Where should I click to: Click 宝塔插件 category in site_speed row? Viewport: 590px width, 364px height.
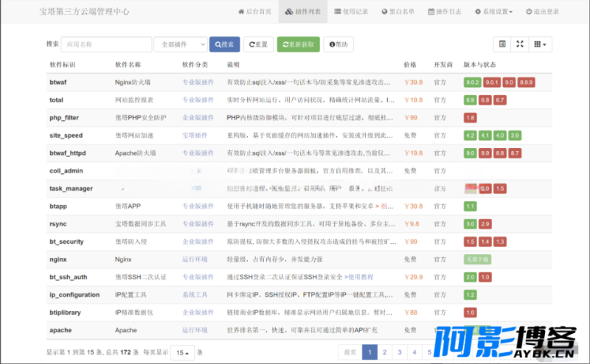coord(195,136)
